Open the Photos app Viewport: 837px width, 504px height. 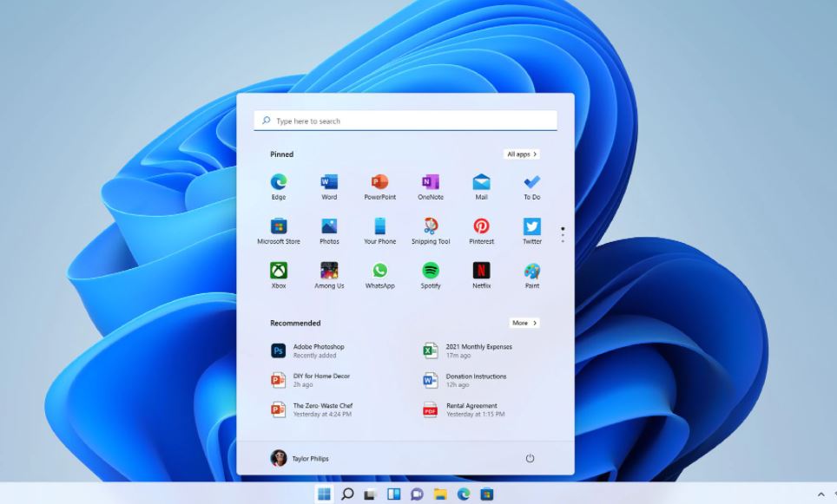pyautogui.click(x=329, y=231)
